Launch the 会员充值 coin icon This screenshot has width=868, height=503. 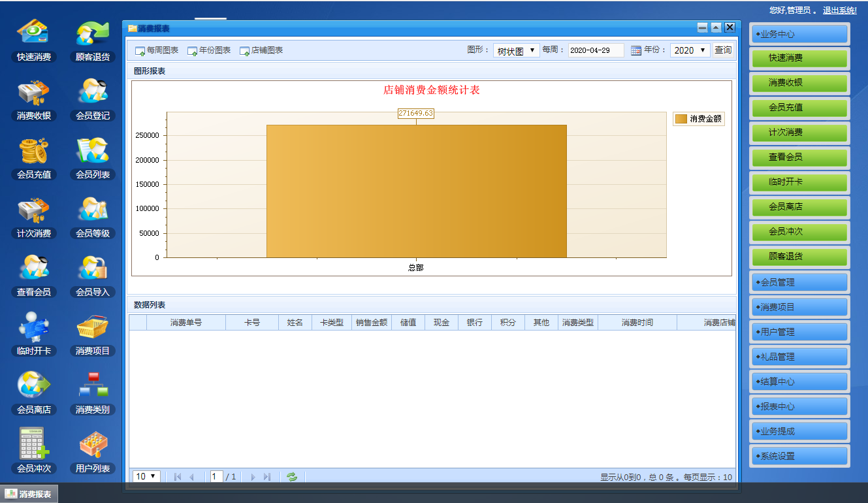click(34, 152)
